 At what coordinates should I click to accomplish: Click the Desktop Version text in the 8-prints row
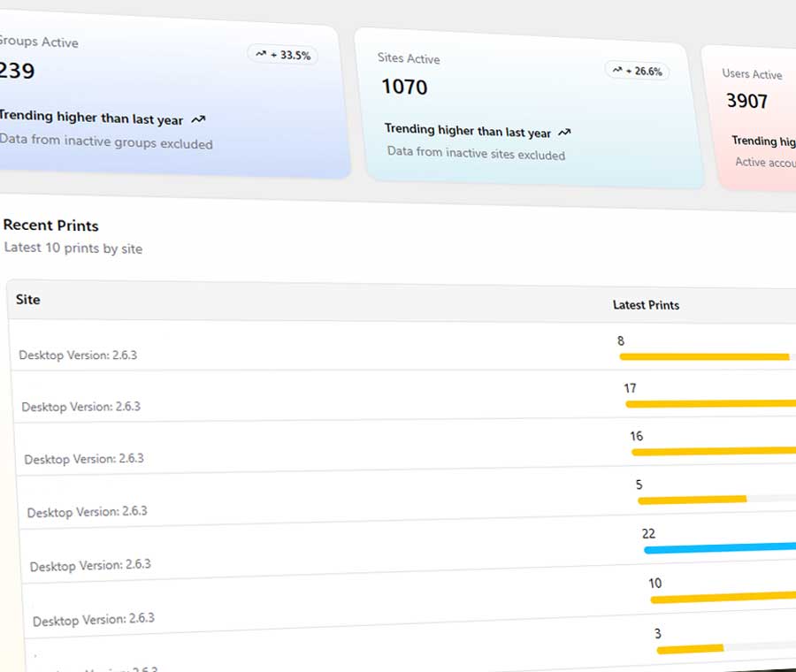(x=78, y=355)
